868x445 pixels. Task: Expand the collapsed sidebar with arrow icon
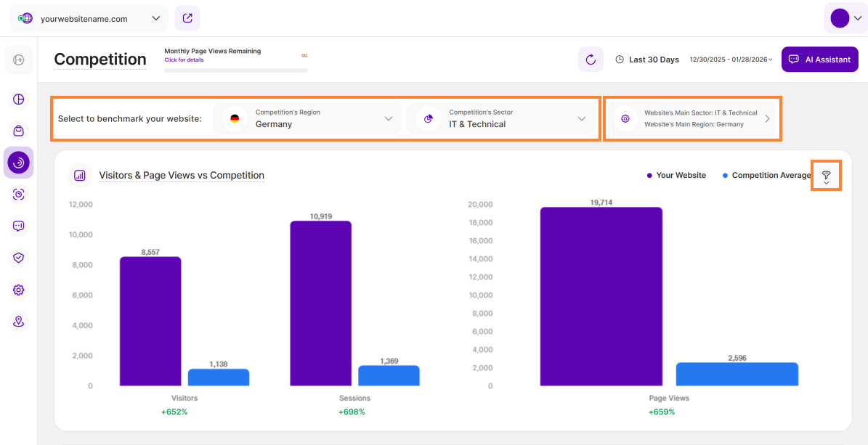click(19, 60)
